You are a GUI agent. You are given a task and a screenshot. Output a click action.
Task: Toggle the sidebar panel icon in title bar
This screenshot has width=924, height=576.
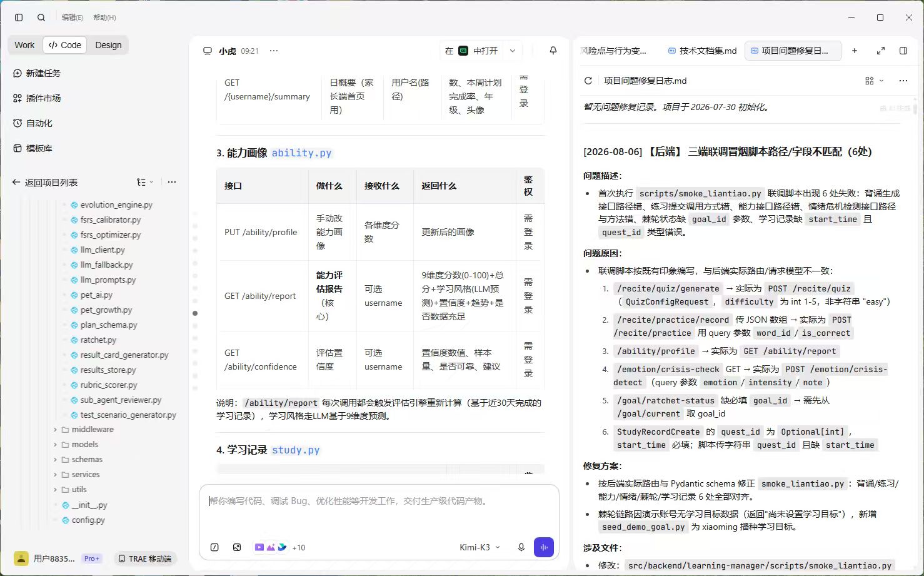(19, 18)
